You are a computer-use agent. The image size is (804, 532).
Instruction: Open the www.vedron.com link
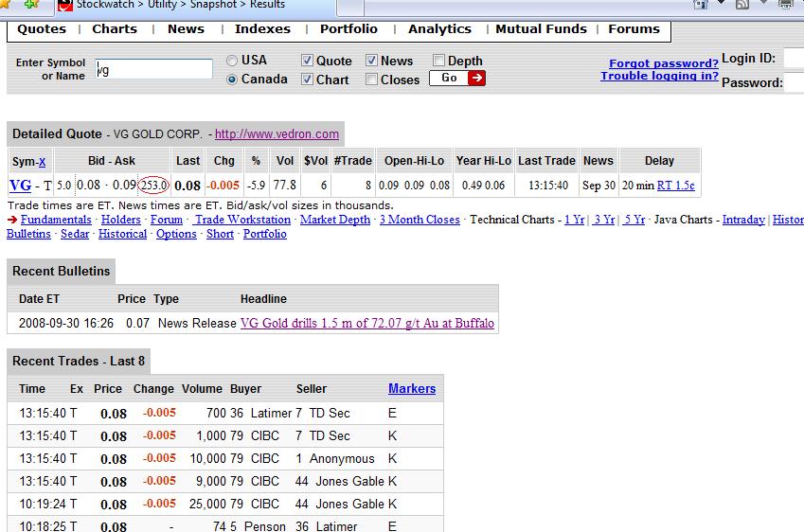click(x=277, y=134)
